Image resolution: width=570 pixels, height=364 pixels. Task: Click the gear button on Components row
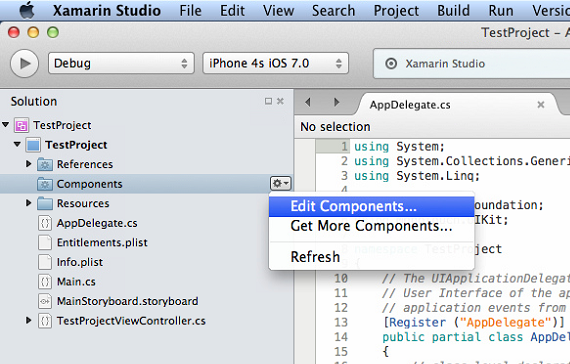coord(280,183)
